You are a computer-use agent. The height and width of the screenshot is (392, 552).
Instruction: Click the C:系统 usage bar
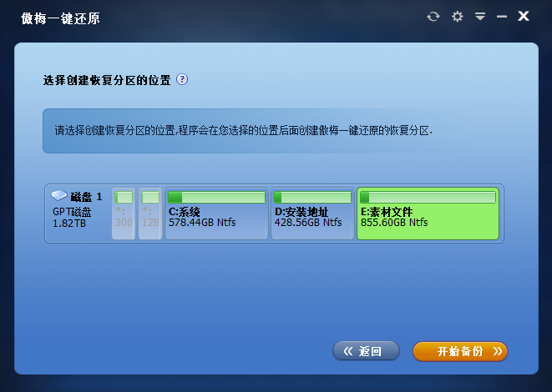[216, 197]
